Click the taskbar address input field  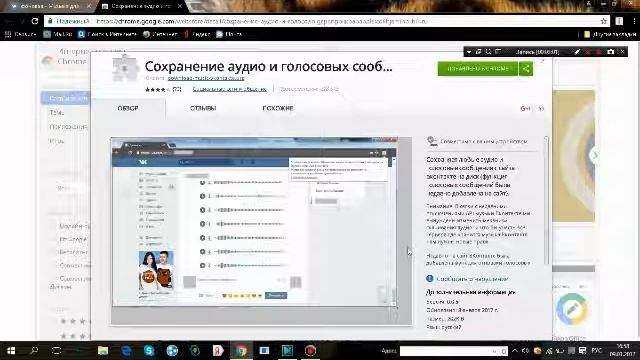click(453, 351)
